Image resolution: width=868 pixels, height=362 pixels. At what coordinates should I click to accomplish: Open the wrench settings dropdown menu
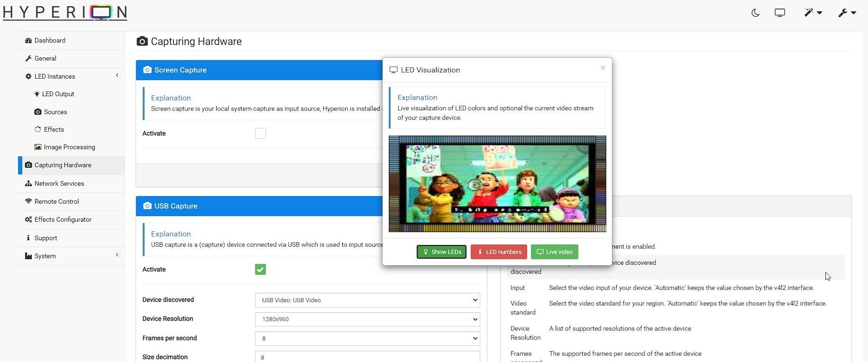847,13
